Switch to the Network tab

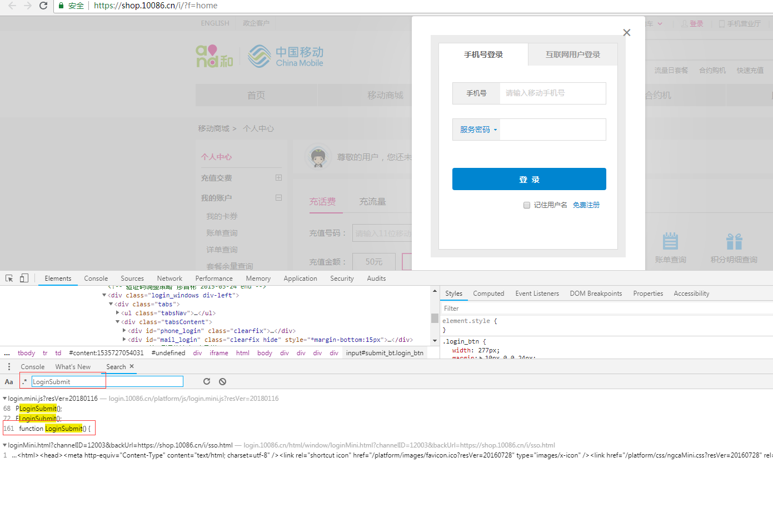coord(169,279)
